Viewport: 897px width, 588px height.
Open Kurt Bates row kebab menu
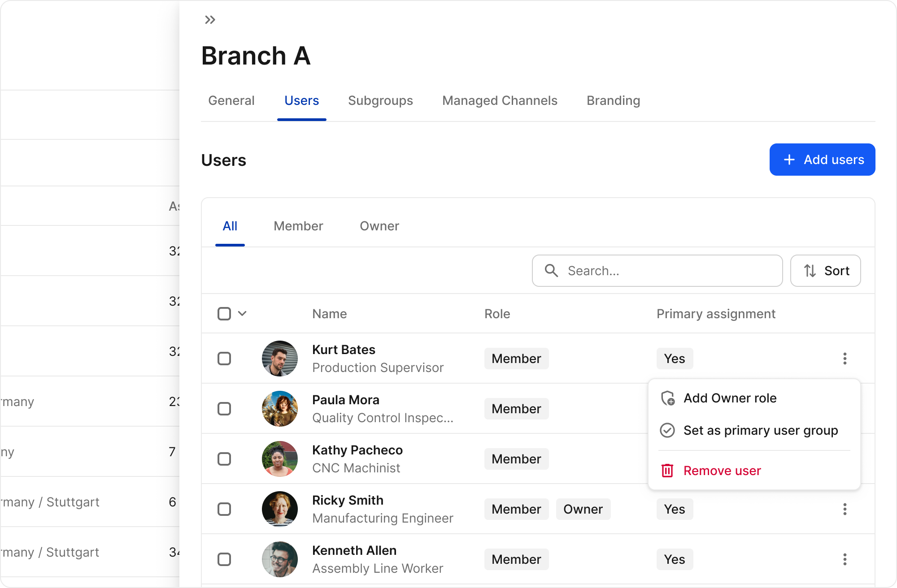(x=845, y=359)
